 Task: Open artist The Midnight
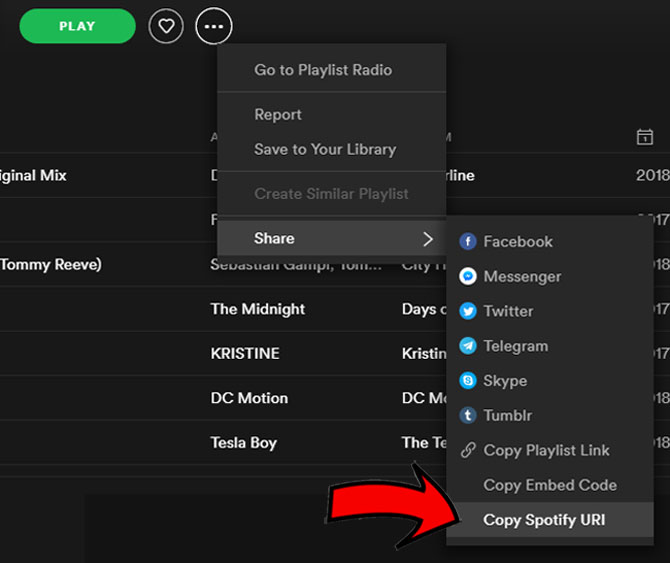[258, 309]
